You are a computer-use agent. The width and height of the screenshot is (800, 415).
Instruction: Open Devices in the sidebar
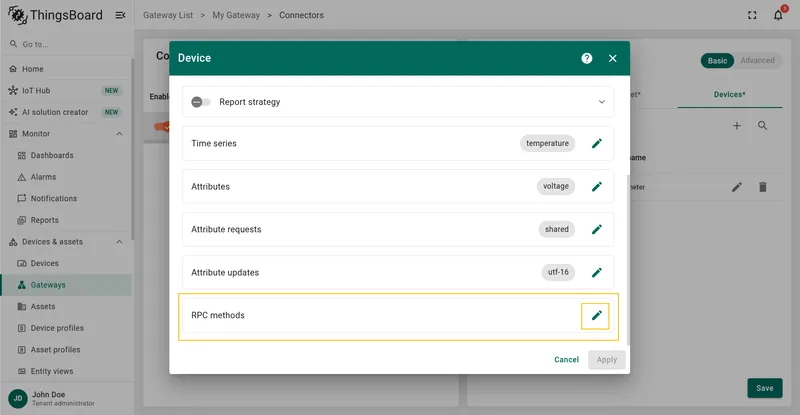(66, 263)
